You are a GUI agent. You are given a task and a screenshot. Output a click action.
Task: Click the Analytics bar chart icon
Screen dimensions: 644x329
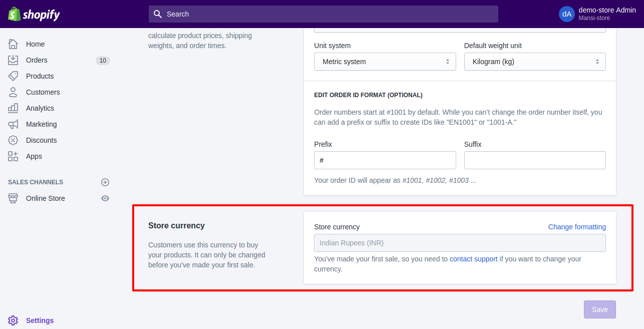13,108
